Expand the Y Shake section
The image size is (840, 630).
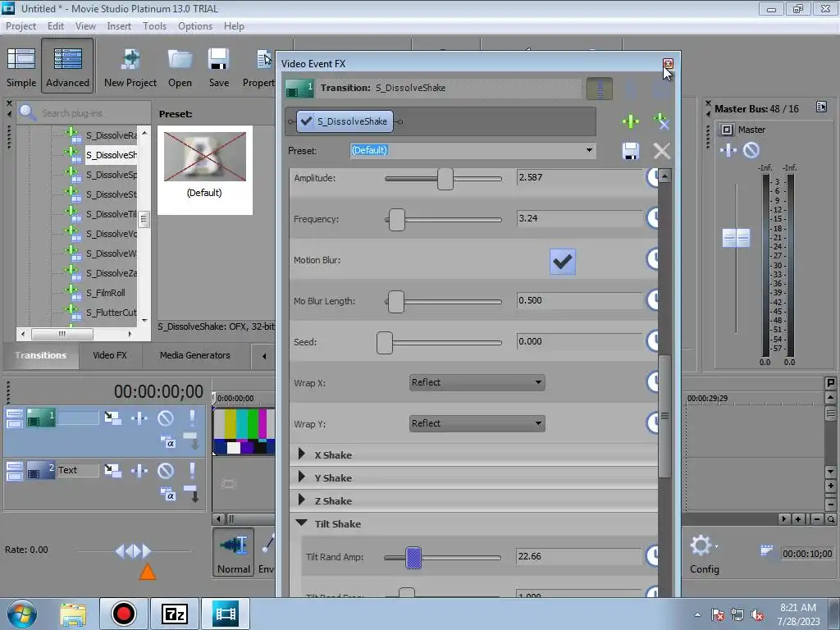[x=302, y=477]
